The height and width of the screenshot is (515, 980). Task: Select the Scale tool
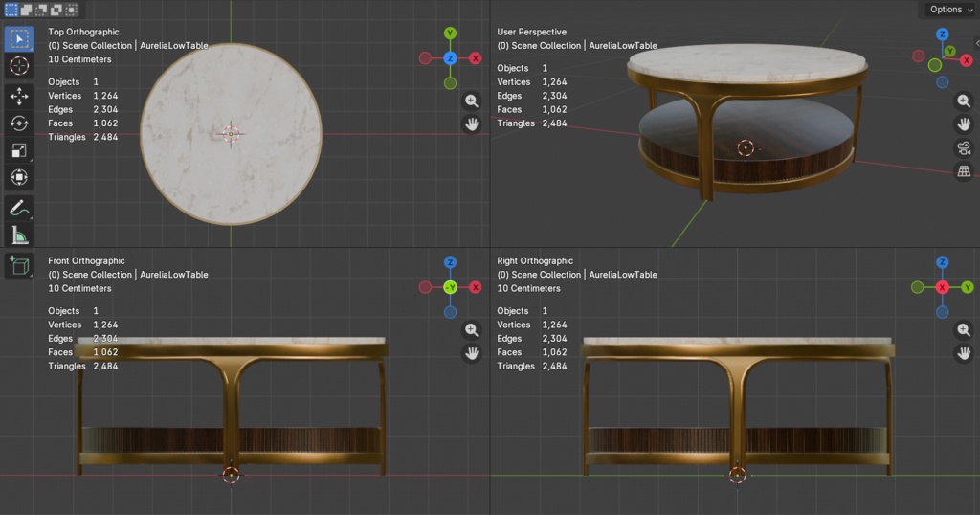pyautogui.click(x=19, y=150)
